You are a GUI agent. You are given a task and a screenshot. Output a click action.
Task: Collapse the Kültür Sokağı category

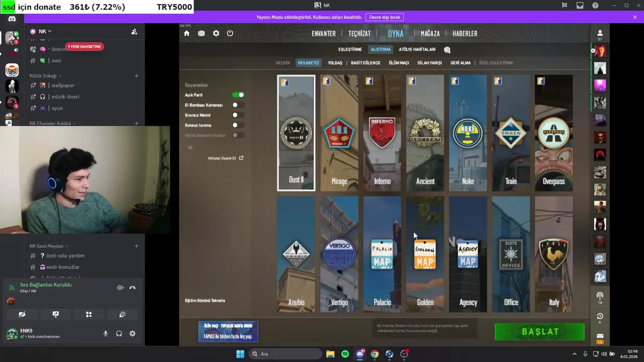pos(45,76)
